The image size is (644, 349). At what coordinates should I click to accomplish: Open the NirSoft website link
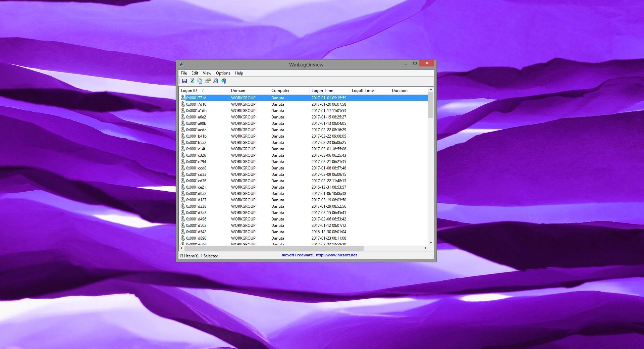click(336, 255)
